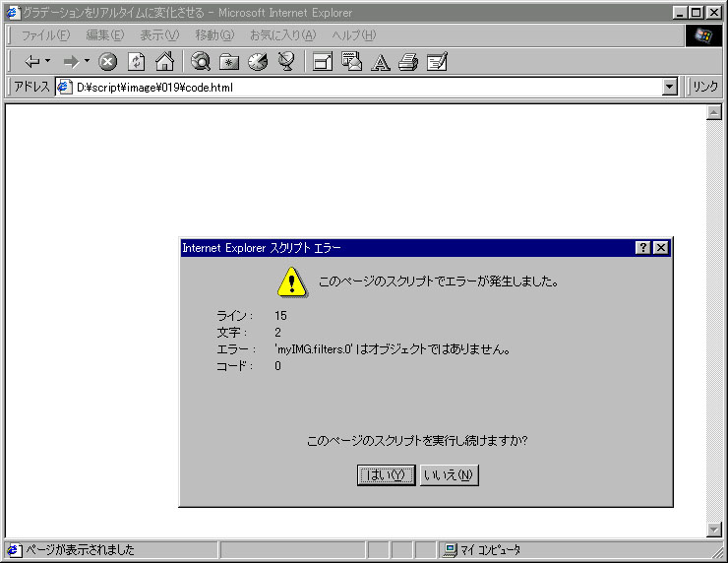Click the Windows logo throbber icon
728x563 pixels.
703,35
